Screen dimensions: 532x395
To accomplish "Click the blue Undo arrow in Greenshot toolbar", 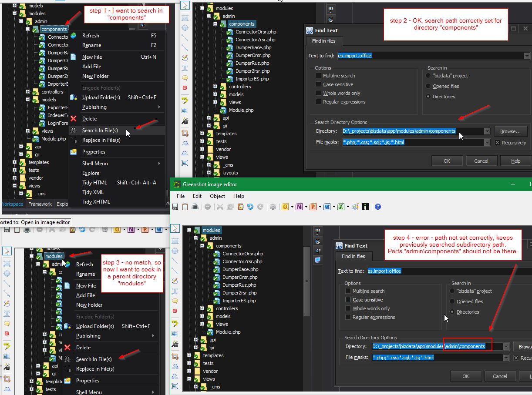I will [x=250, y=207].
